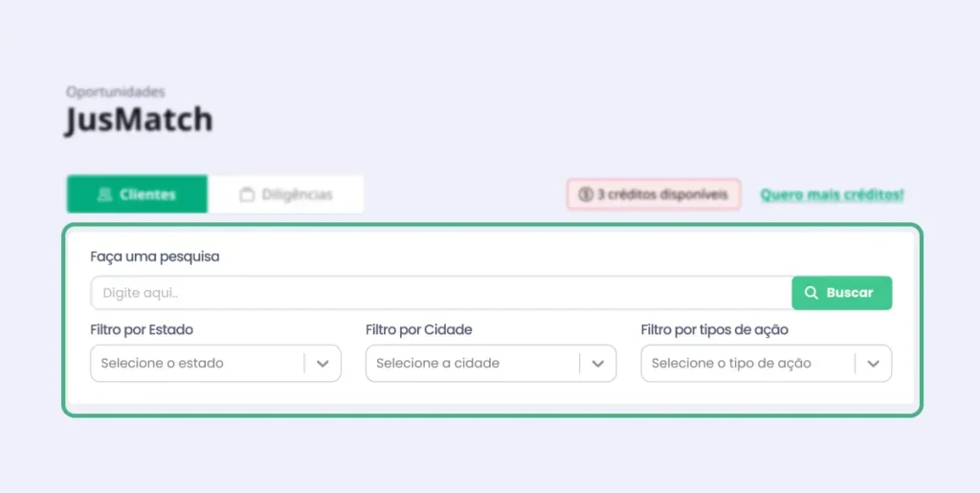Image resolution: width=980 pixels, height=493 pixels.
Task: Click the people icon on Clientes tab
Action: click(105, 194)
